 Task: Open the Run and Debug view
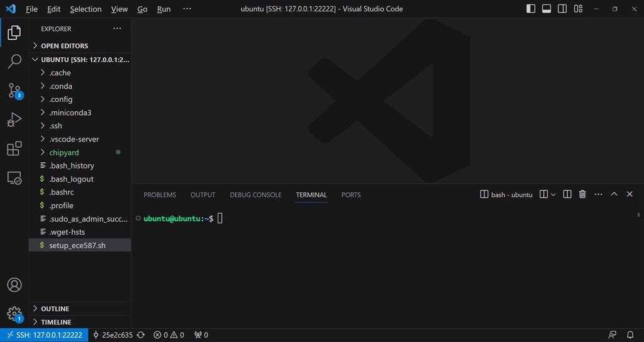[14, 119]
